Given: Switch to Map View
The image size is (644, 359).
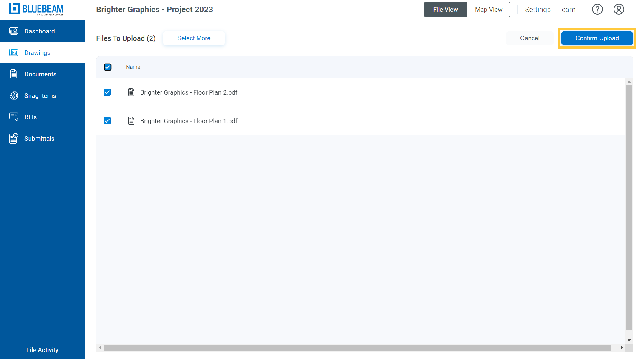Looking at the screenshot, I should click(489, 10).
